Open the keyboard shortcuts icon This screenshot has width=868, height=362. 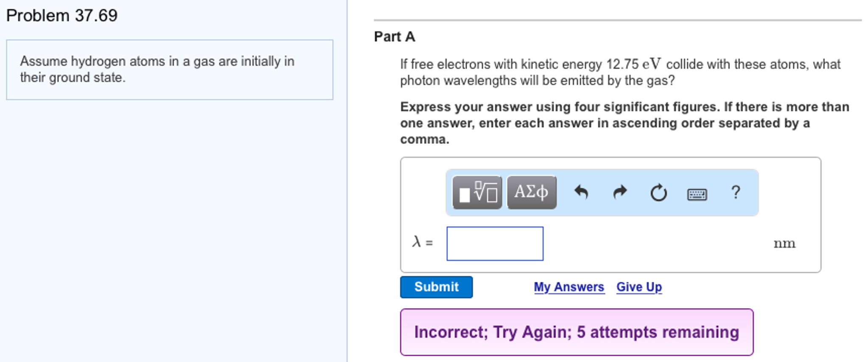697,194
